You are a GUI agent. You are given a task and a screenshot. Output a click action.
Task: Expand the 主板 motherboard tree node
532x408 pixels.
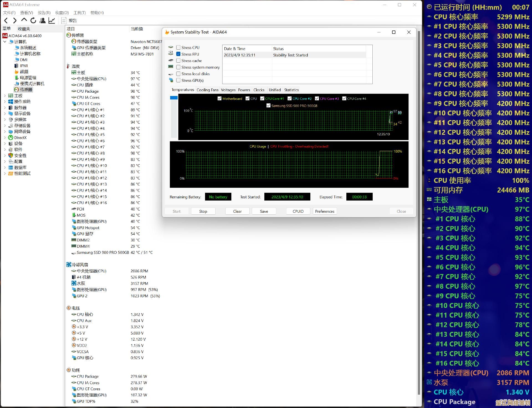5,96
